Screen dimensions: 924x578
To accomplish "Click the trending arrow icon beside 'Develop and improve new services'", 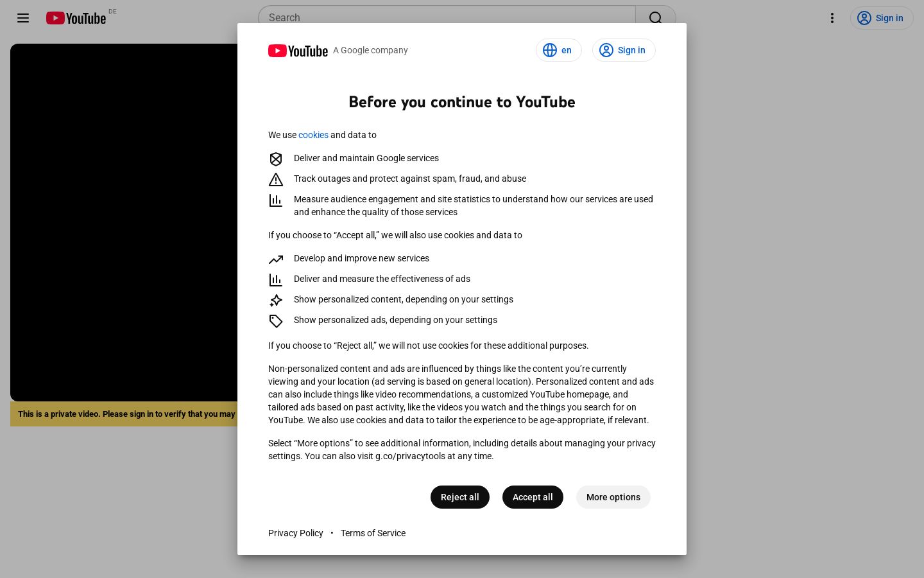I will coord(276,259).
